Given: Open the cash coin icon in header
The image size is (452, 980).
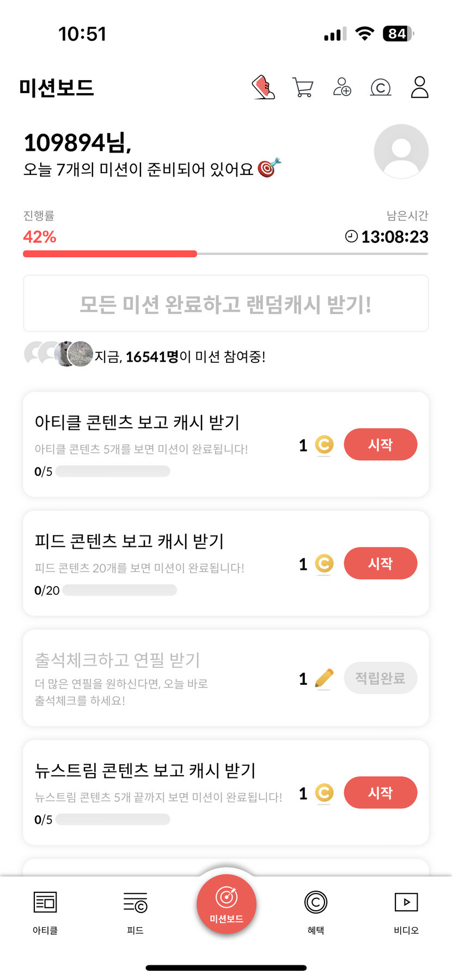Looking at the screenshot, I should pyautogui.click(x=381, y=88).
